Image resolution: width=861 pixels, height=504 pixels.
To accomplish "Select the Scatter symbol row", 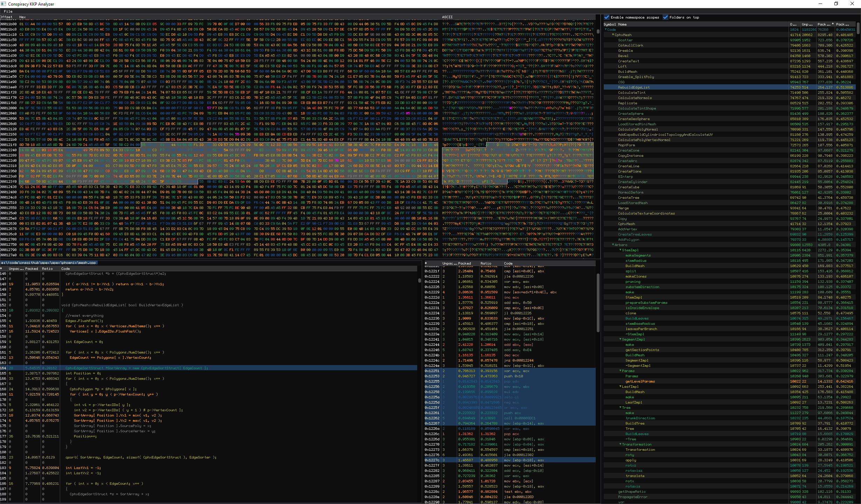I will (729, 40).
